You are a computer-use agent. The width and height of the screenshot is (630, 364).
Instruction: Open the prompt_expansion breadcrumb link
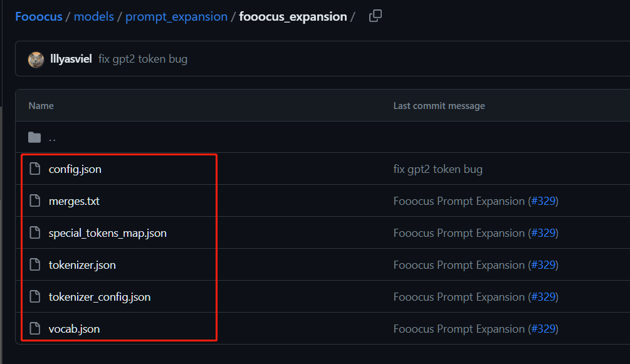point(176,16)
